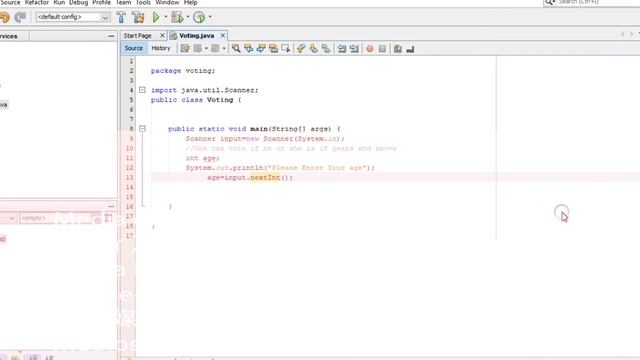Open the empty combo box in the Navigator panel
The width and height of the screenshot is (640, 360).
point(60,218)
